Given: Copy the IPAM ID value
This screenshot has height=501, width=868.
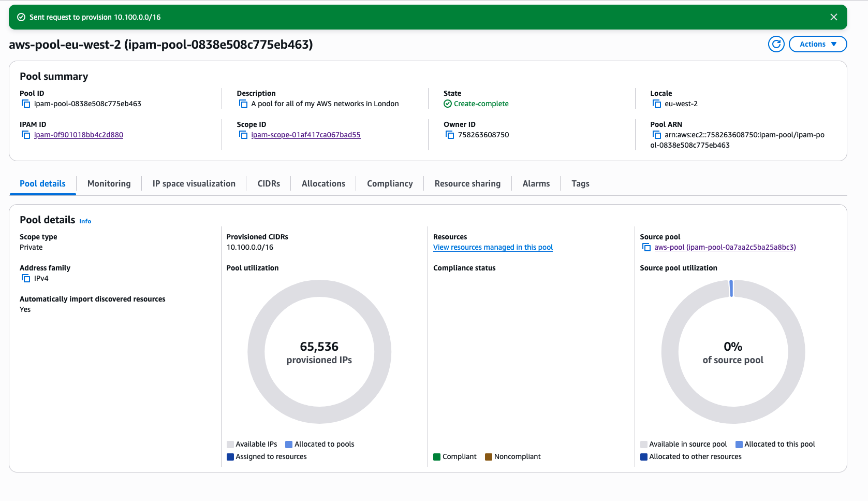Looking at the screenshot, I should pyautogui.click(x=26, y=135).
